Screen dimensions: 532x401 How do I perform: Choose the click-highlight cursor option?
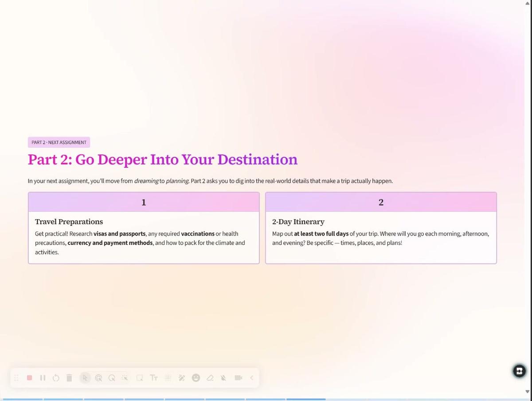click(x=98, y=378)
